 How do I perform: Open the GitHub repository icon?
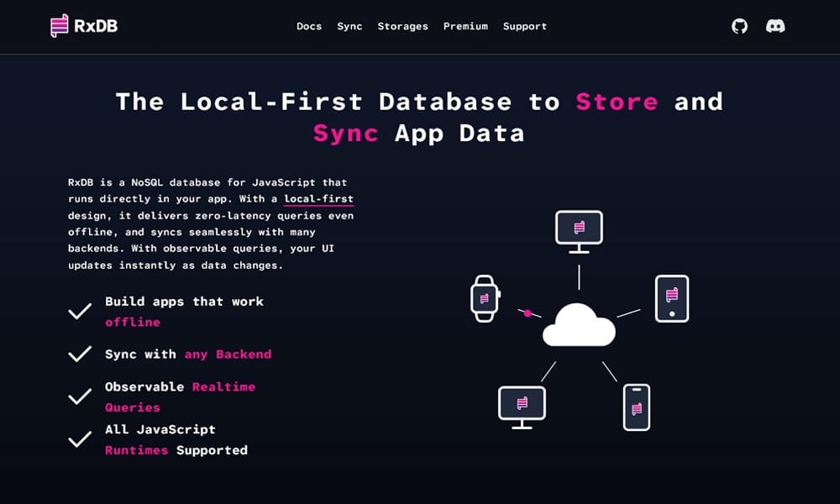(738, 26)
